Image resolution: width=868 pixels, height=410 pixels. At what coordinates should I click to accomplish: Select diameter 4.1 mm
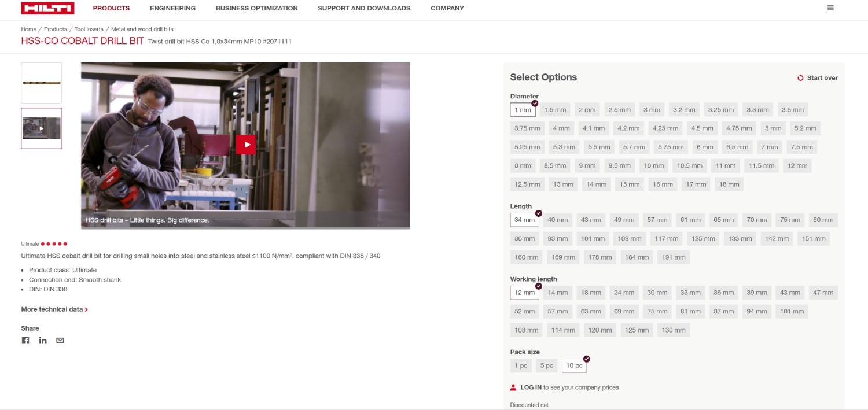tap(594, 128)
